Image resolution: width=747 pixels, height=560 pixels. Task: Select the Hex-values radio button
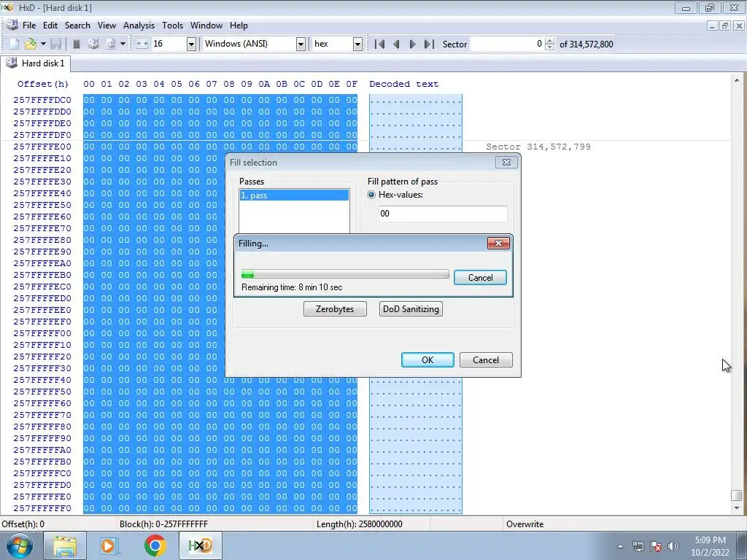point(371,195)
